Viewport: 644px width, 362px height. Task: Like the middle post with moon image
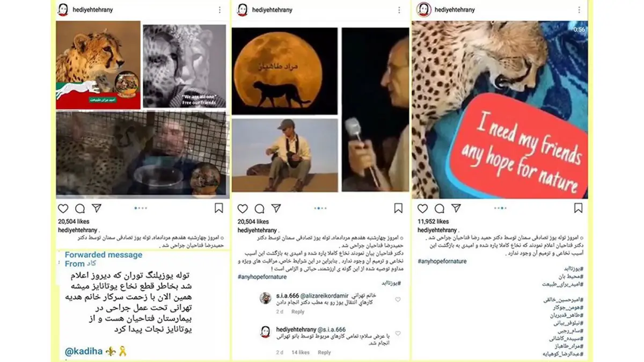tap(243, 208)
